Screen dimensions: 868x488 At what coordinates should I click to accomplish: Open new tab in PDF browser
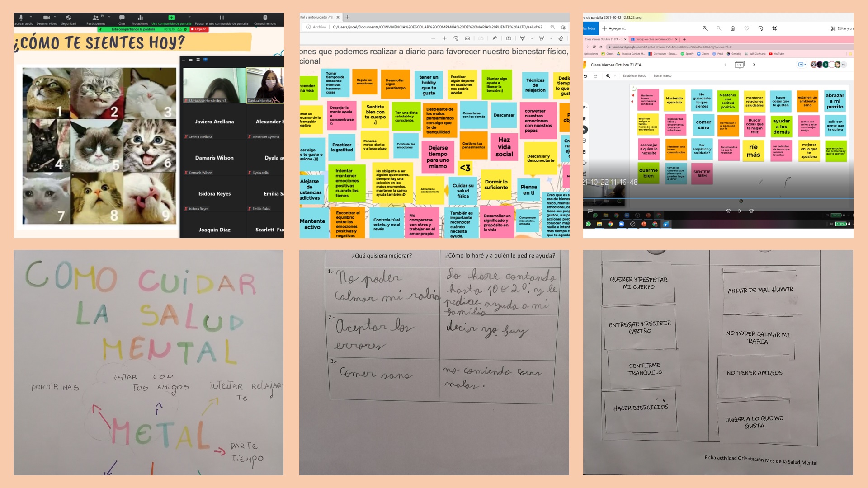point(348,17)
